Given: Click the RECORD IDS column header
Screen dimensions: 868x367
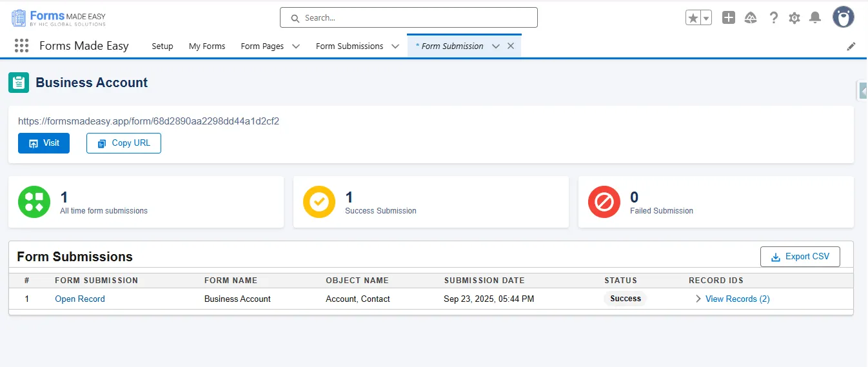Looking at the screenshot, I should coord(716,281).
